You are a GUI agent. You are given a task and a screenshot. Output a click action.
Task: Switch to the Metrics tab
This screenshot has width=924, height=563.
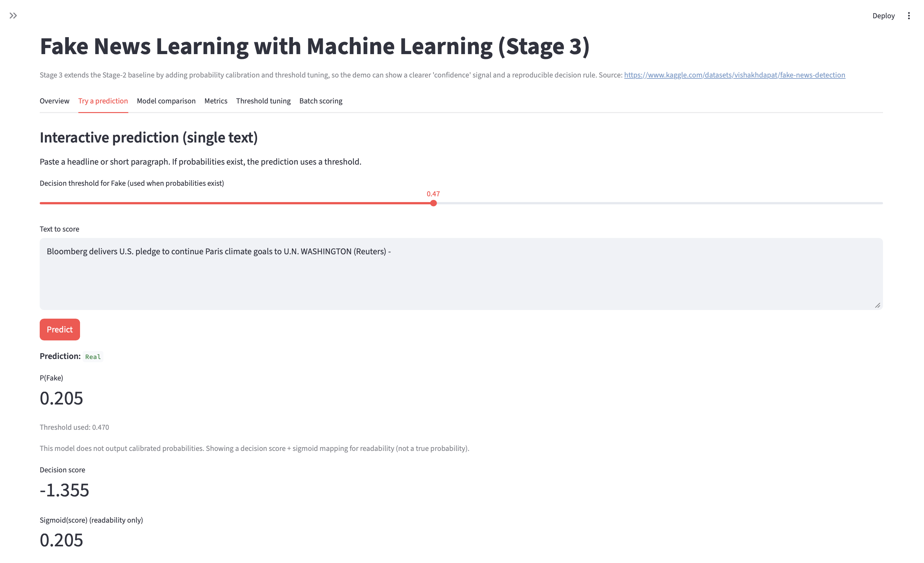215,101
